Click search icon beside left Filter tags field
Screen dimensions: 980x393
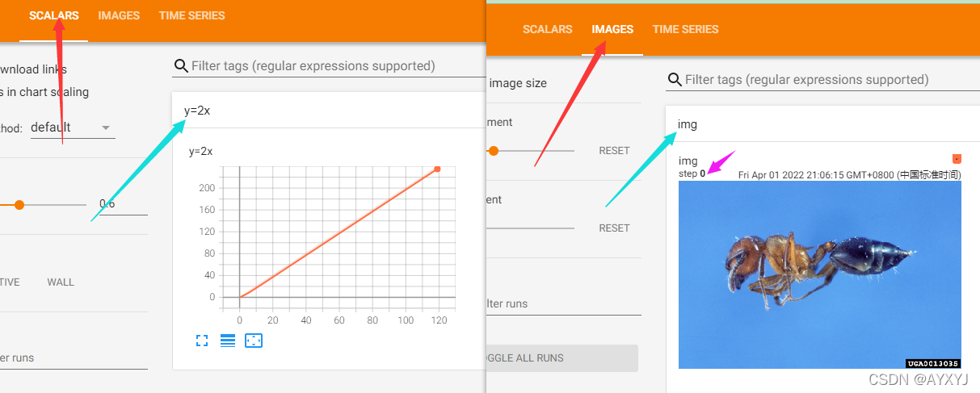tap(181, 66)
